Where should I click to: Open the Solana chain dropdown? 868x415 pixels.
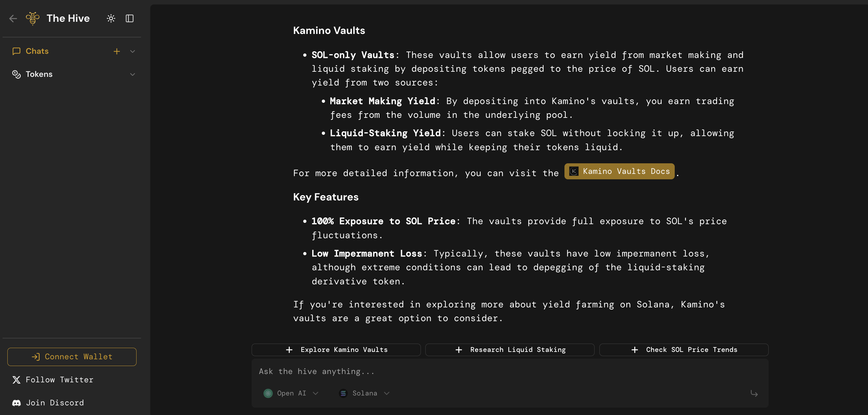click(x=364, y=393)
